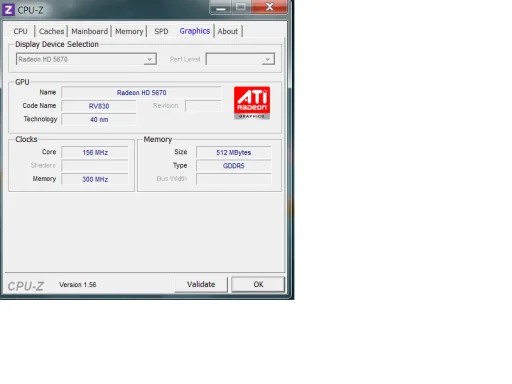Click the Display Device Selection group label

(57, 44)
